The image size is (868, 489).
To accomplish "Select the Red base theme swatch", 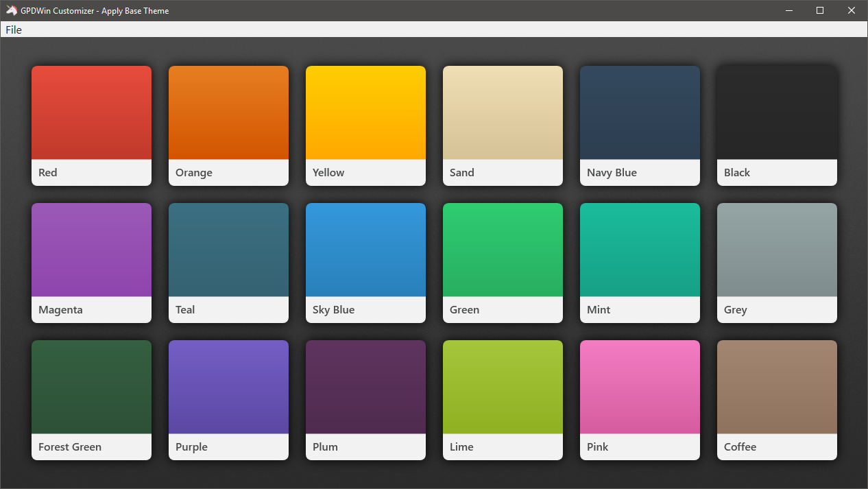I will point(91,126).
